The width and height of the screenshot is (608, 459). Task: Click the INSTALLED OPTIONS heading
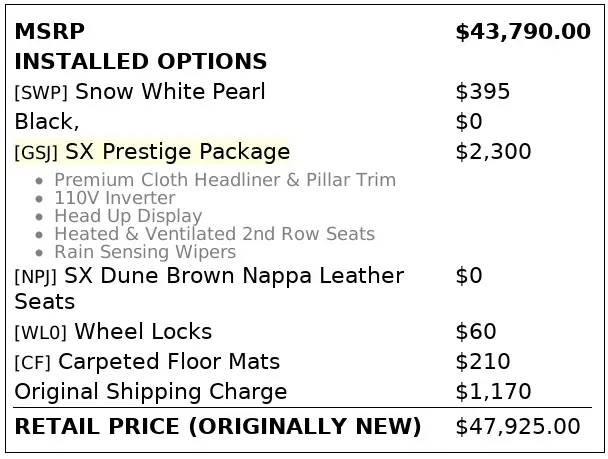(x=141, y=62)
